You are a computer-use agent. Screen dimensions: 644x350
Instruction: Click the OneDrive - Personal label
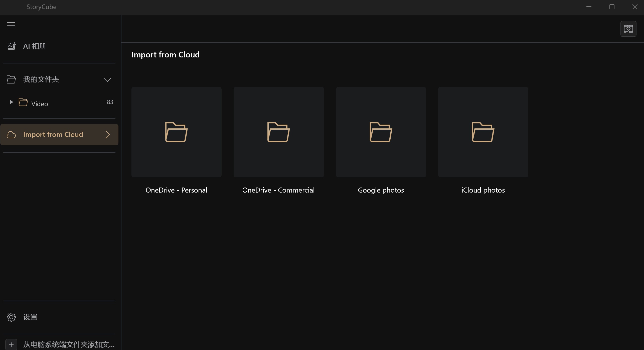pos(176,190)
